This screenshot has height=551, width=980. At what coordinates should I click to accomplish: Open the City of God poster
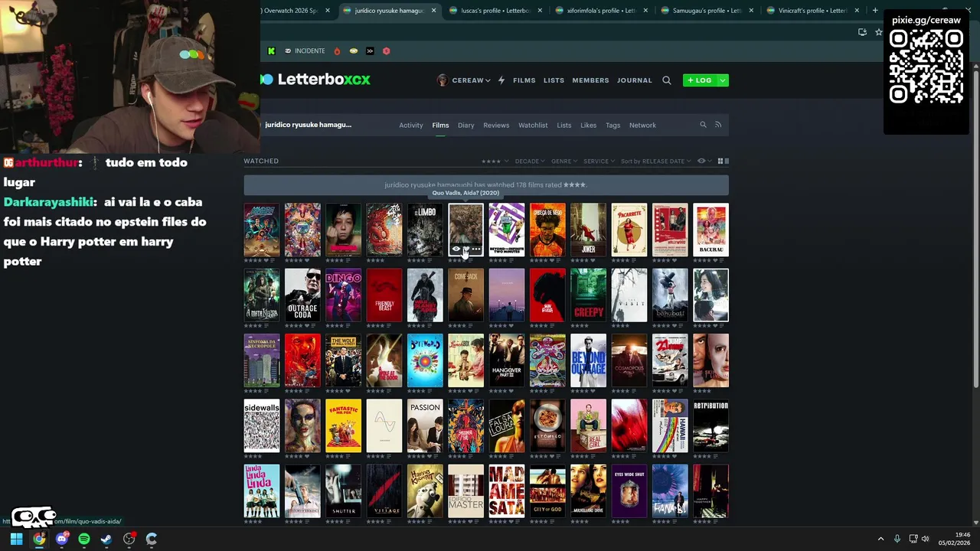click(x=547, y=491)
